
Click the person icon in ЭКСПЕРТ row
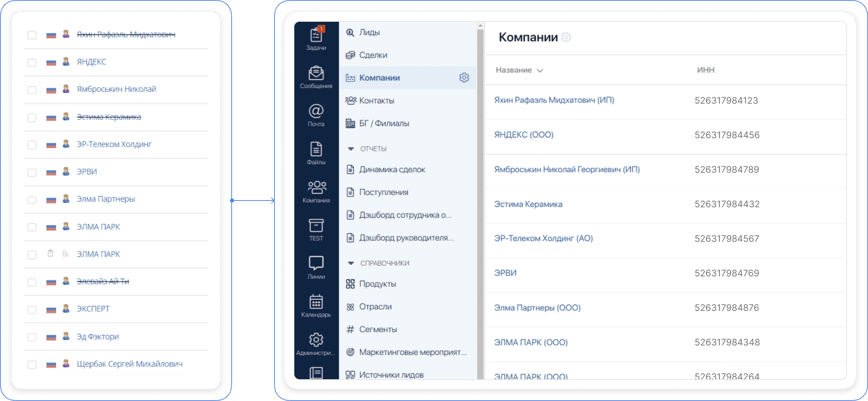(x=66, y=309)
